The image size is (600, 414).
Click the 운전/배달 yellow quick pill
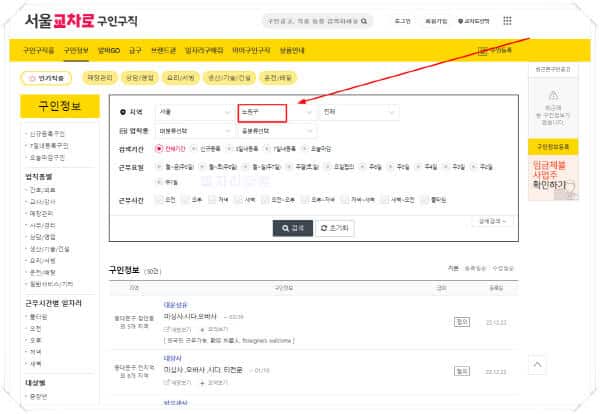point(278,78)
